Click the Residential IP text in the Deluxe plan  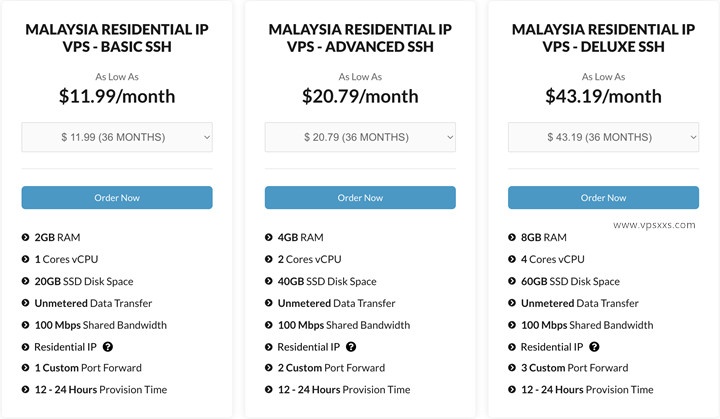point(551,347)
